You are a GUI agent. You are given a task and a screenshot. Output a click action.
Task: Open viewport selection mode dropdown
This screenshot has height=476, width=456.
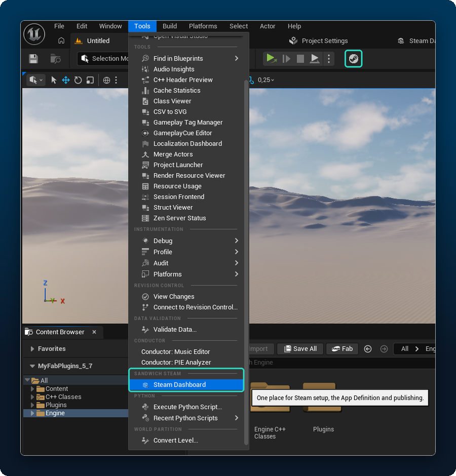point(35,80)
